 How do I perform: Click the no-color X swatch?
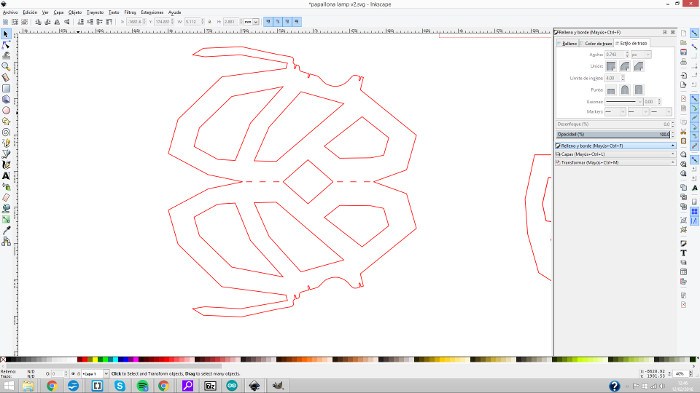coord(3,360)
